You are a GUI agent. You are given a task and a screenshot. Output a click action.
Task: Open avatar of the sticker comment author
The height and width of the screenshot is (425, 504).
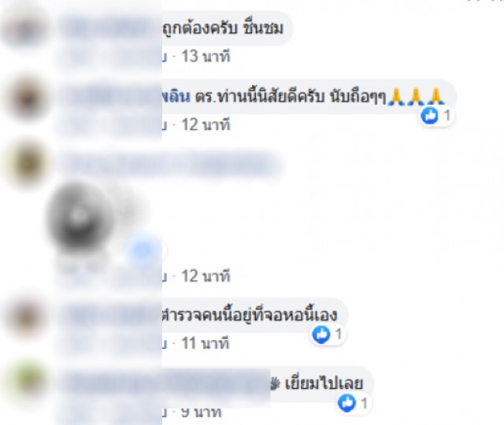(x=27, y=164)
